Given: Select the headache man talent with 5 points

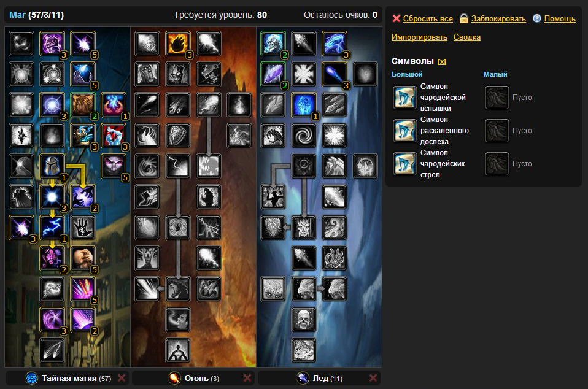Looking at the screenshot, I should coord(83,258).
